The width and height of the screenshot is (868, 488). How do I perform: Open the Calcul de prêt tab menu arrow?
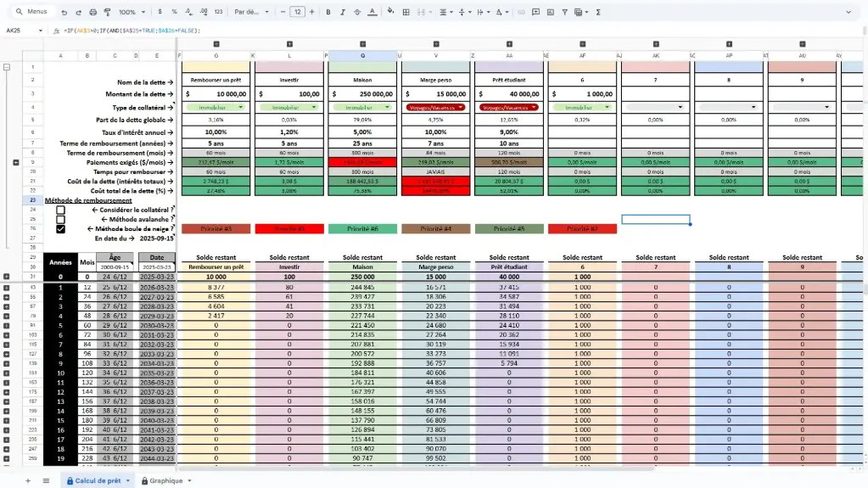(x=128, y=481)
